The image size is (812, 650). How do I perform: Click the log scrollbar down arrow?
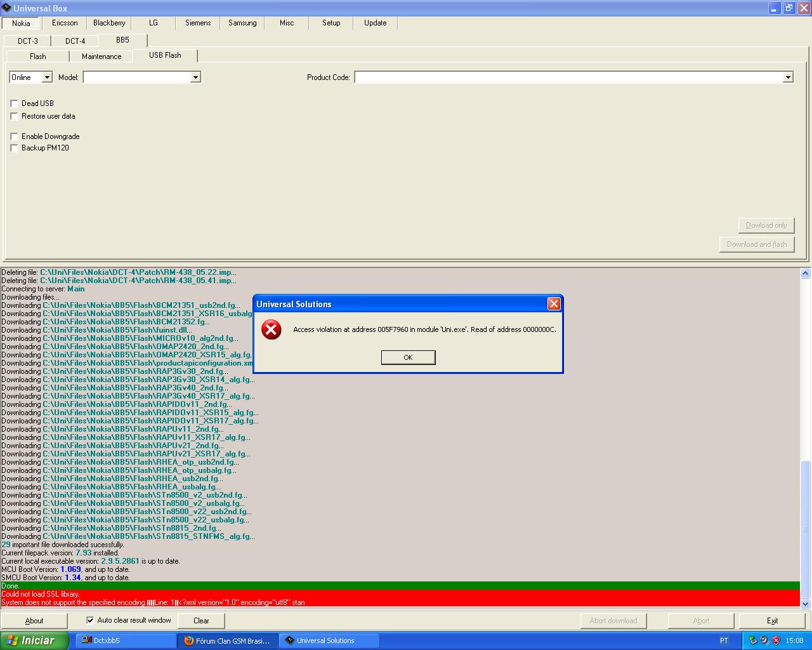[805, 604]
